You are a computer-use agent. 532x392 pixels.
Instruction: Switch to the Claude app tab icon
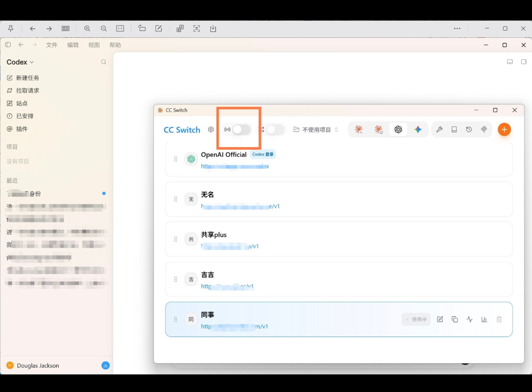tap(359, 129)
